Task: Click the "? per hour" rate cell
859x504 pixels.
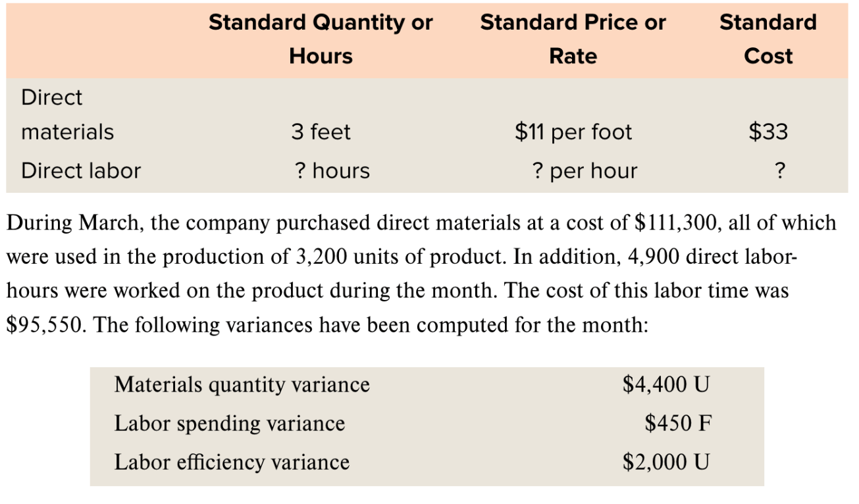Action: 585,171
